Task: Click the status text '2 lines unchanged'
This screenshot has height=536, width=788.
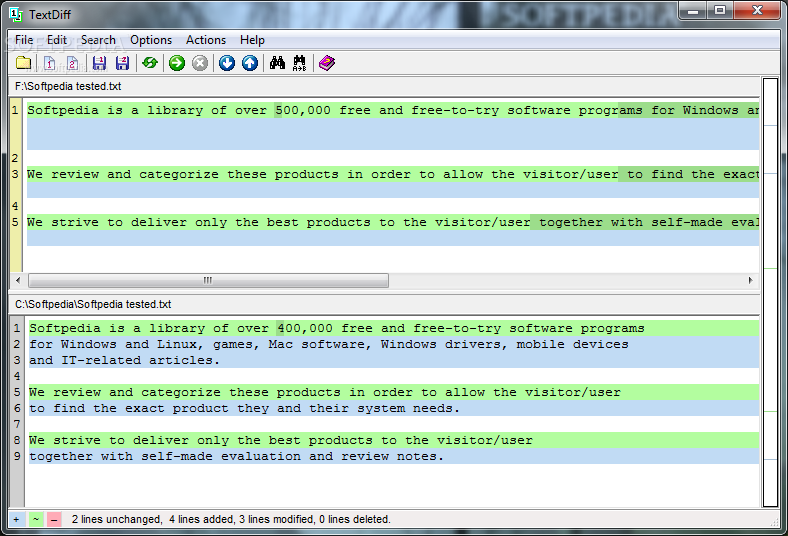Action: pos(117,519)
